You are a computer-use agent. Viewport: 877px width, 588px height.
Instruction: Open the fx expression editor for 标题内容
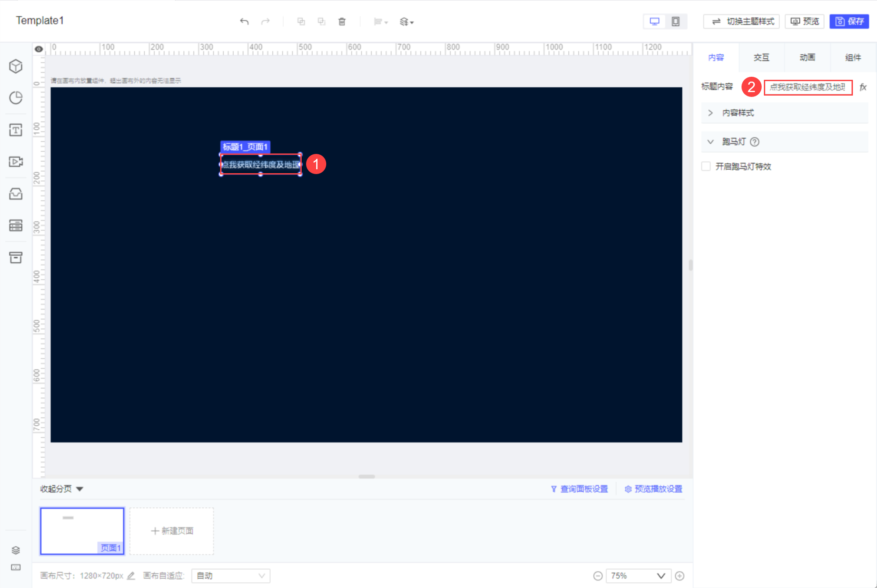(x=863, y=87)
